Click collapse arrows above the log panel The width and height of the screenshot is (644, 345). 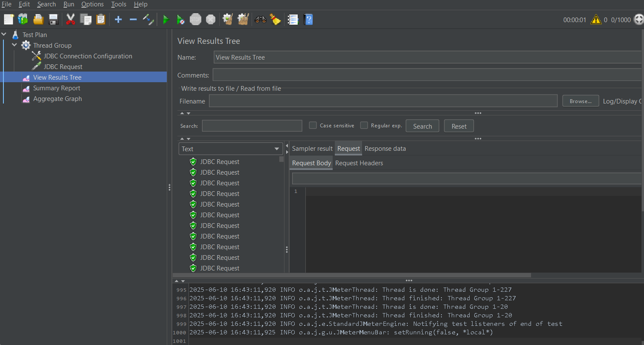click(180, 281)
